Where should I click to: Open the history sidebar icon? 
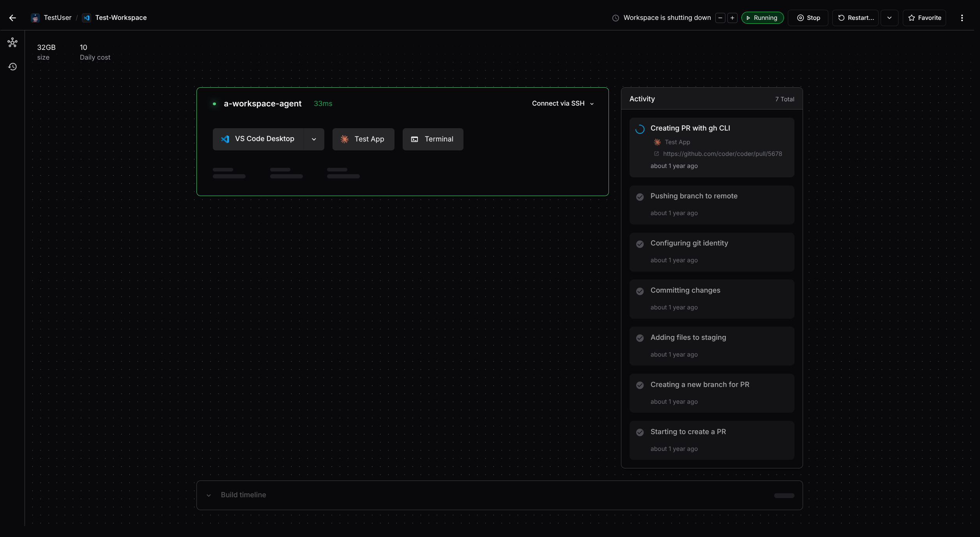12,67
